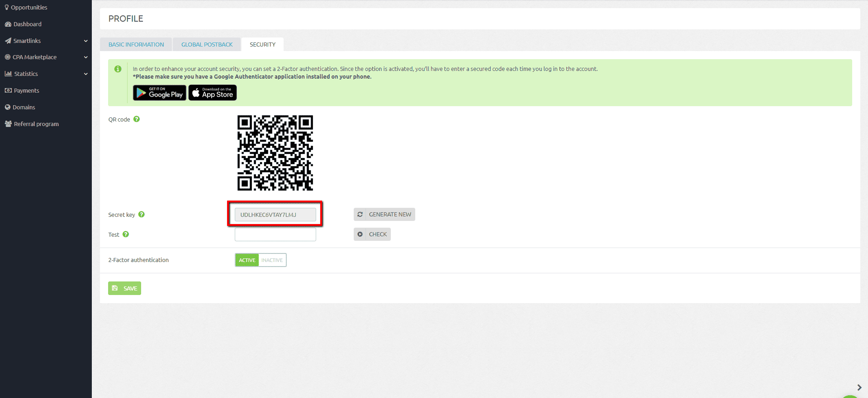The image size is (868, 398).
Task: Open Dashboard from the sidebar
Action: pos(27,24)
